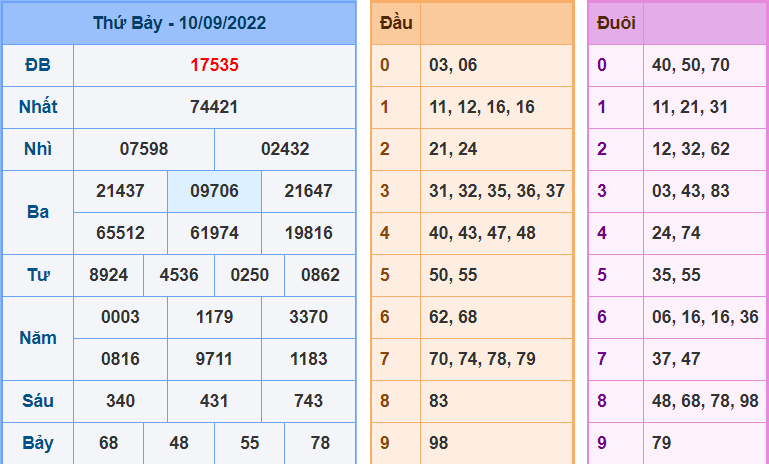Screen dimensions: 769x464
Task: Click Đầu values '70, 74, 78, 79'
Action: point(482,359)
